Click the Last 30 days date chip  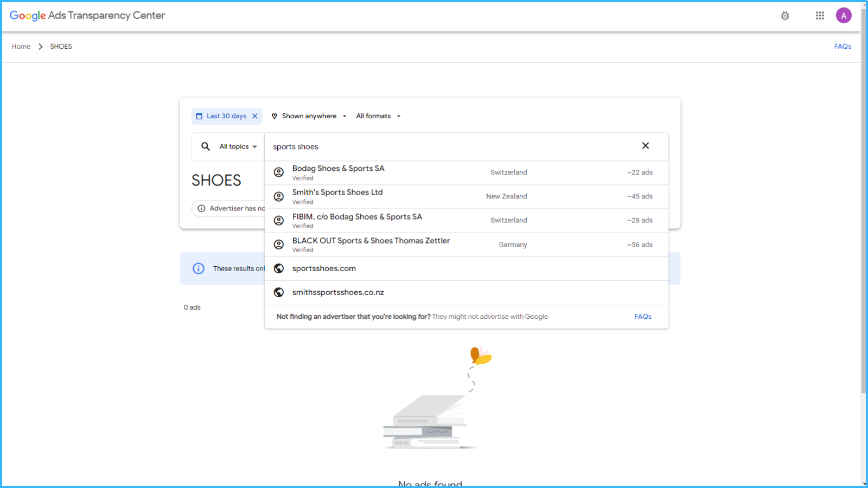(226, 116)
